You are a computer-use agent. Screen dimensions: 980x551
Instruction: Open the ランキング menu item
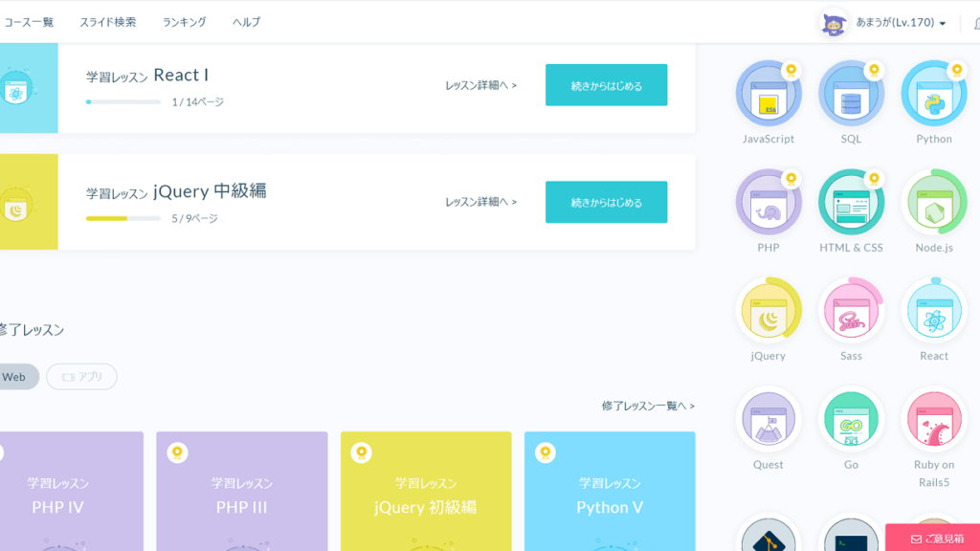point(184,22)
